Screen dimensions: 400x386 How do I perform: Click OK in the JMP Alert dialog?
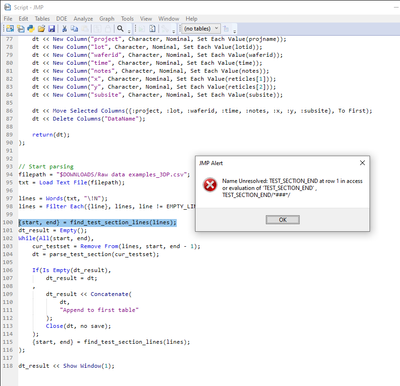coord(283,220)
